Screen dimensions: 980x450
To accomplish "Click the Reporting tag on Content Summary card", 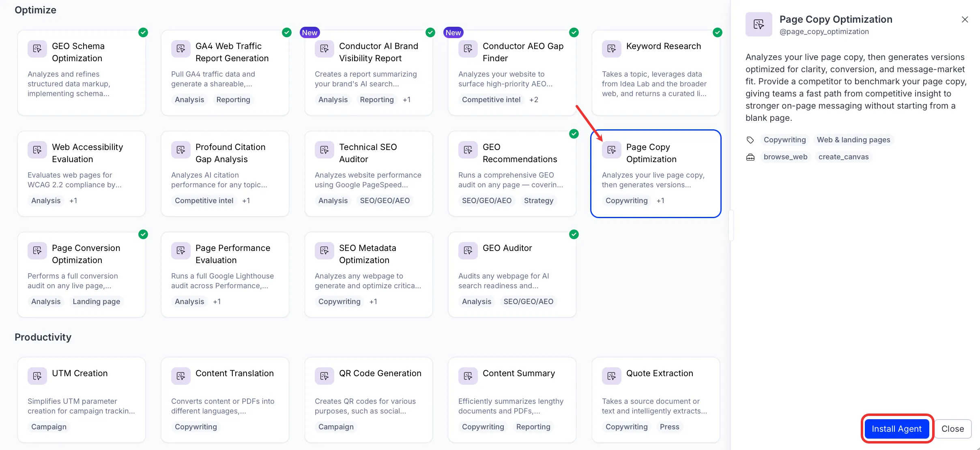I will pyautogui.click(x=533, y=427).
